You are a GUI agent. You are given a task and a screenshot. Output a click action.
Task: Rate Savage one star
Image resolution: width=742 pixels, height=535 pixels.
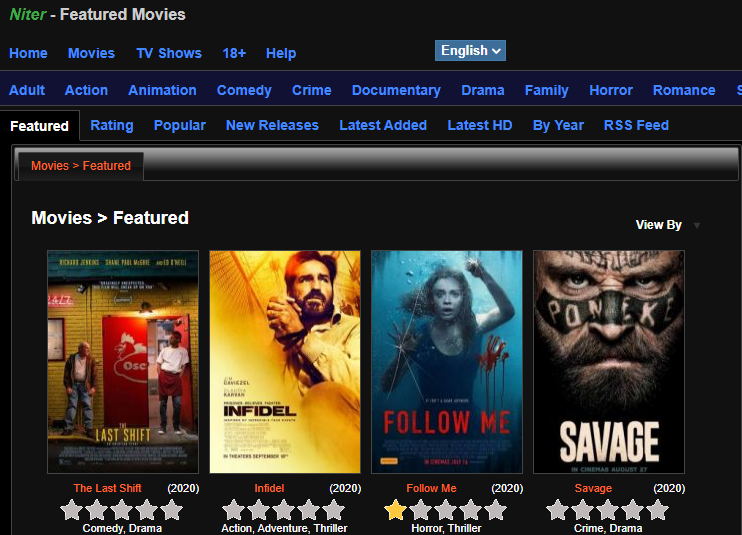pos(557,509)
